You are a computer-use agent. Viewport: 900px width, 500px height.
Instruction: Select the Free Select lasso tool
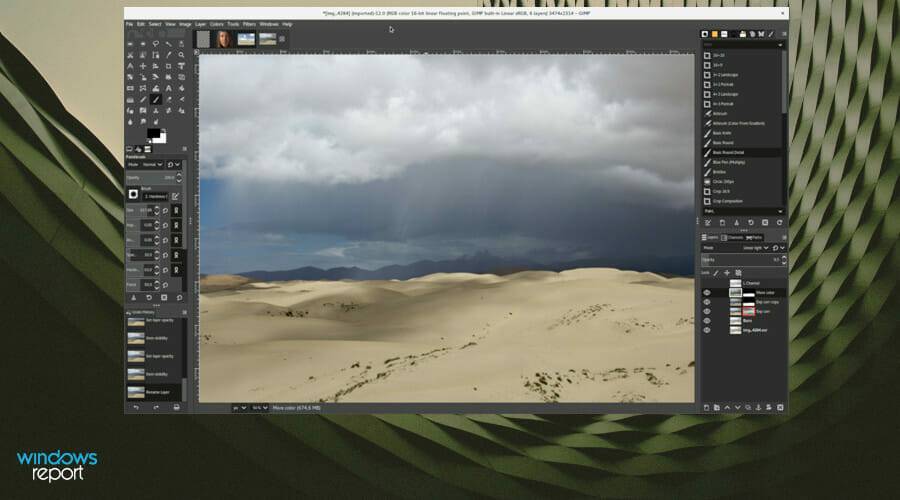click(x=156, y=44)
